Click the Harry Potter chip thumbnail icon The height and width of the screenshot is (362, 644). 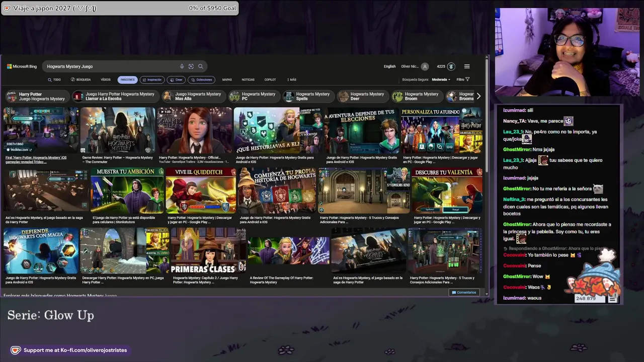click(x=11, y=97)
